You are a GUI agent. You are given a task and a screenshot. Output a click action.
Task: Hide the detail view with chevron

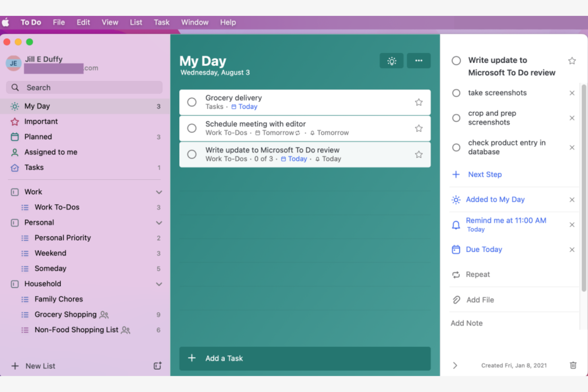(x=455, y=365)
